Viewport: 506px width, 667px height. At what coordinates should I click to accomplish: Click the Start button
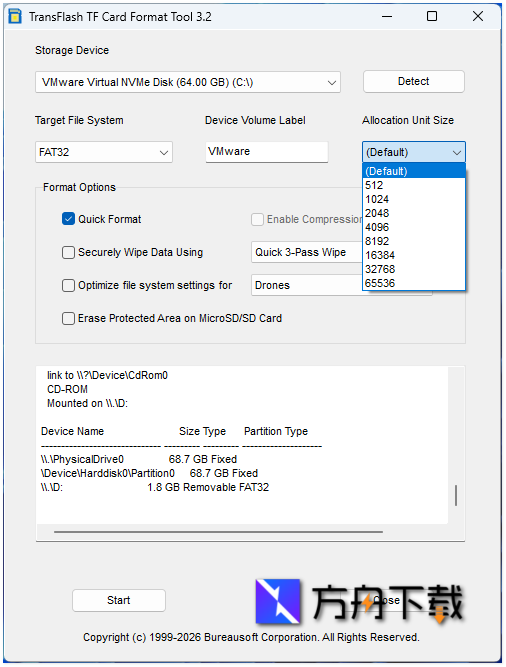pyautogui.click(x=119, y=600)
